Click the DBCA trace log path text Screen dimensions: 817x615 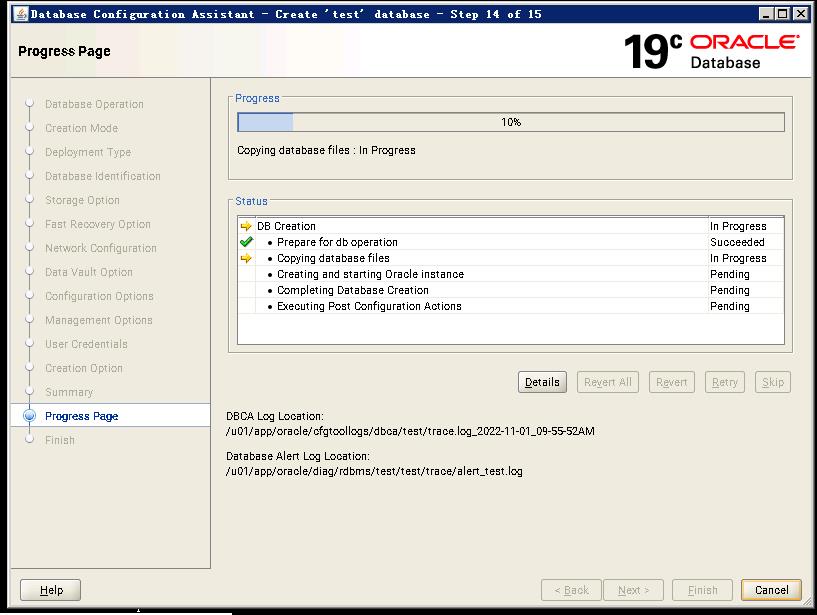[410, 431]
